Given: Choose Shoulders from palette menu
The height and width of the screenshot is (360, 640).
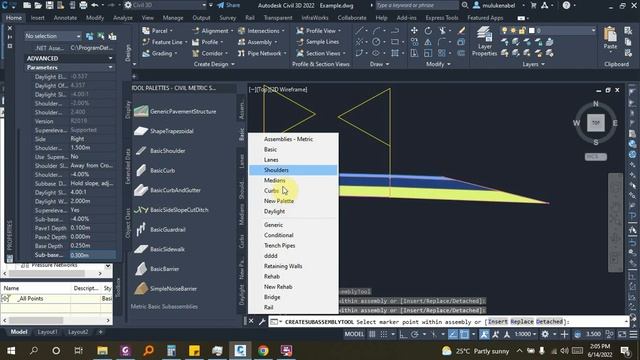Looking at the screenshot, I should point(293,170).
